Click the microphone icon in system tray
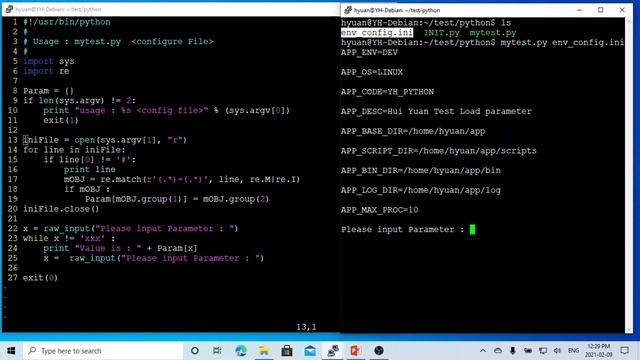 [x=513, y=351]
